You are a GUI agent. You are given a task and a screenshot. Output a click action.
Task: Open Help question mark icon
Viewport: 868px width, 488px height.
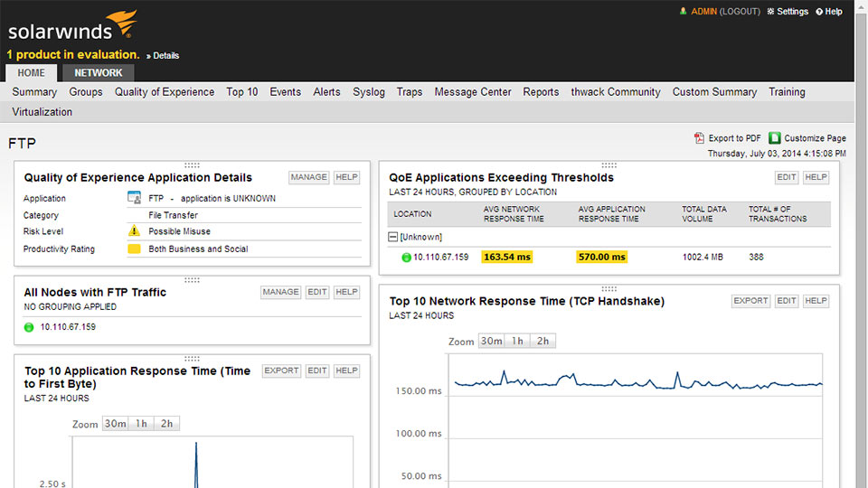click(x=819, y=12)
